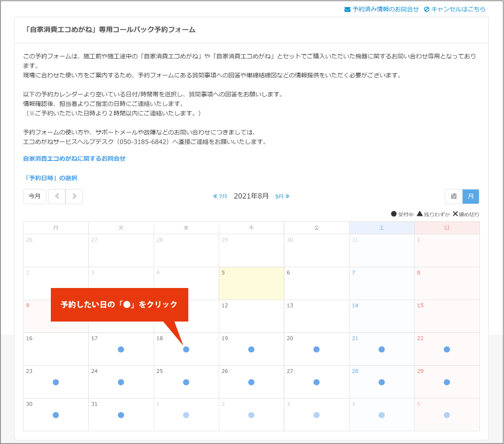Select the blue dot for August 19
Screen dimensions: 504x444
pyautogui.click(x=251, y=349)
